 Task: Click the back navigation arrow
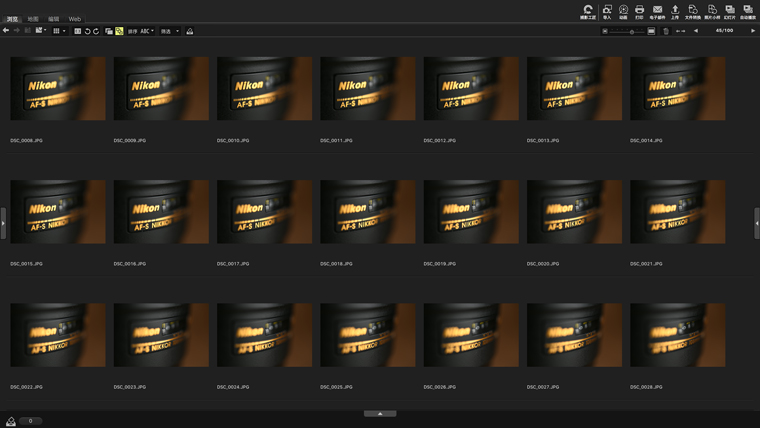point(6,31)
